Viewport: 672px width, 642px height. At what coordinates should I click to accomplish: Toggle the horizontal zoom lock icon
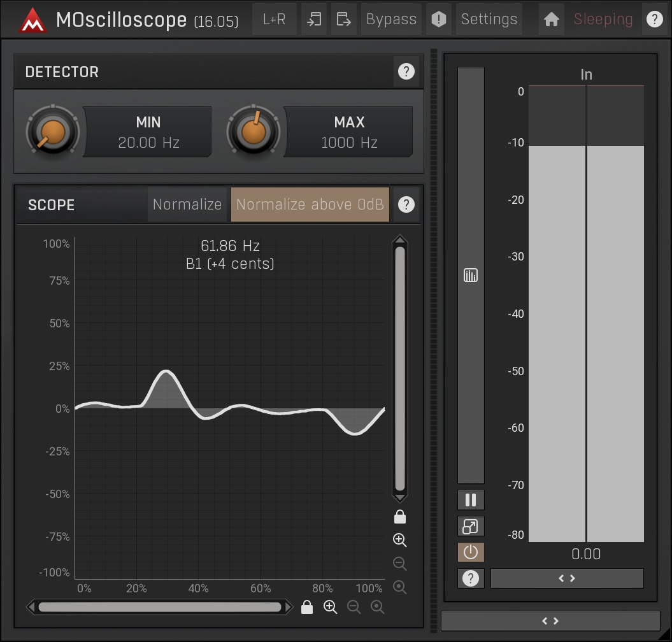click(x=307, y=607)
